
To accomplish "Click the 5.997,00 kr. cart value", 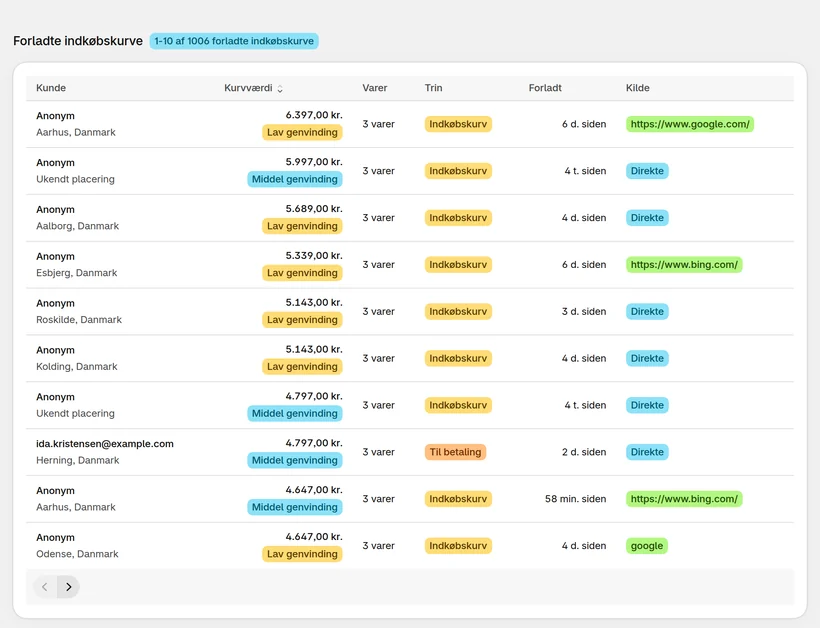I will pyautogui.click(x=314, y=162).
